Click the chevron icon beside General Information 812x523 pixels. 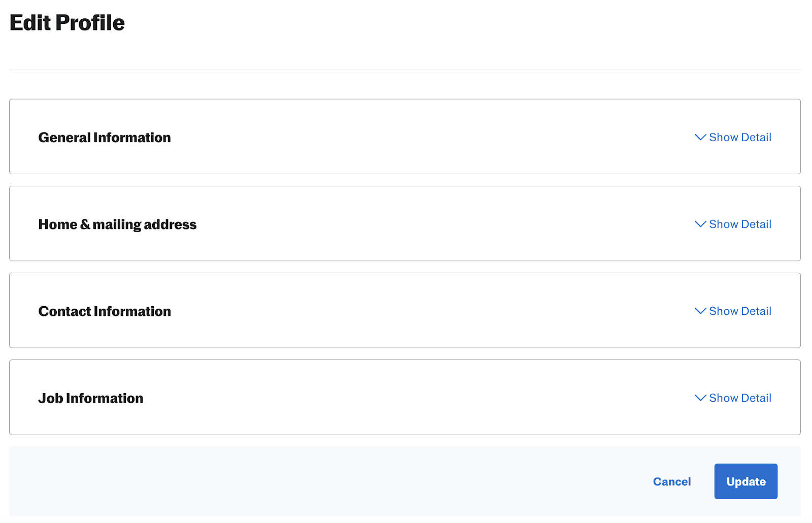[700, 137]
